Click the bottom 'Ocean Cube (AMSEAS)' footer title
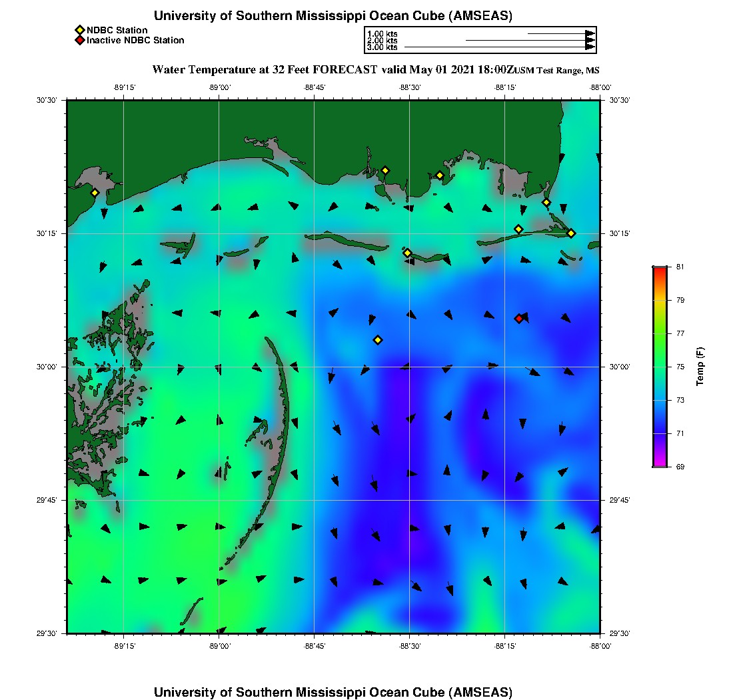733x700 pixels. tap(333, 692)
